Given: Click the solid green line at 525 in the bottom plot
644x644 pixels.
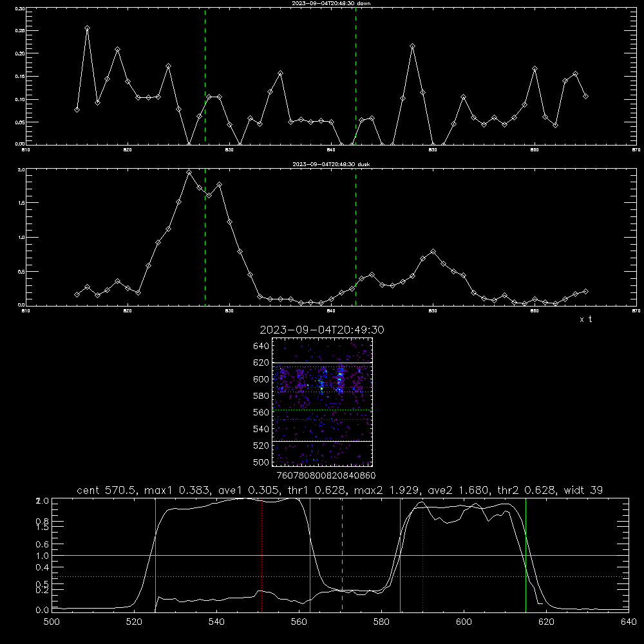Looking at the screenshot, I should [x=155, y=554].
